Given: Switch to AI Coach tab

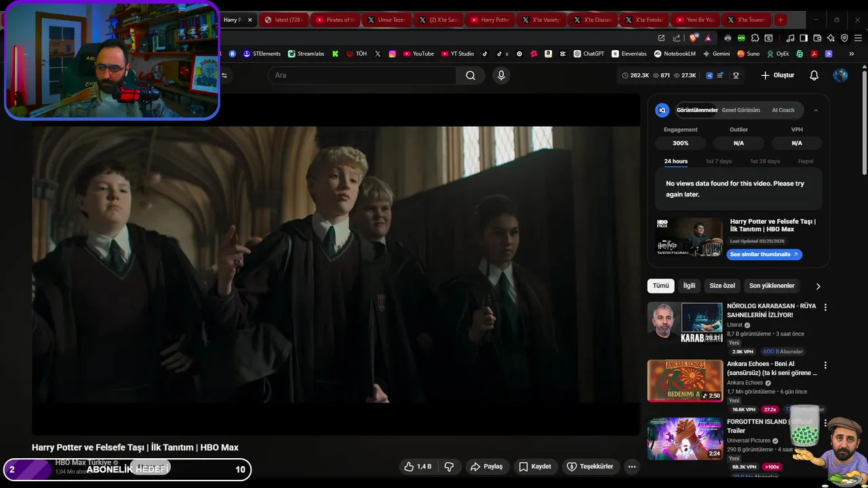Looking at the screenshot, I should click(783, 110).
